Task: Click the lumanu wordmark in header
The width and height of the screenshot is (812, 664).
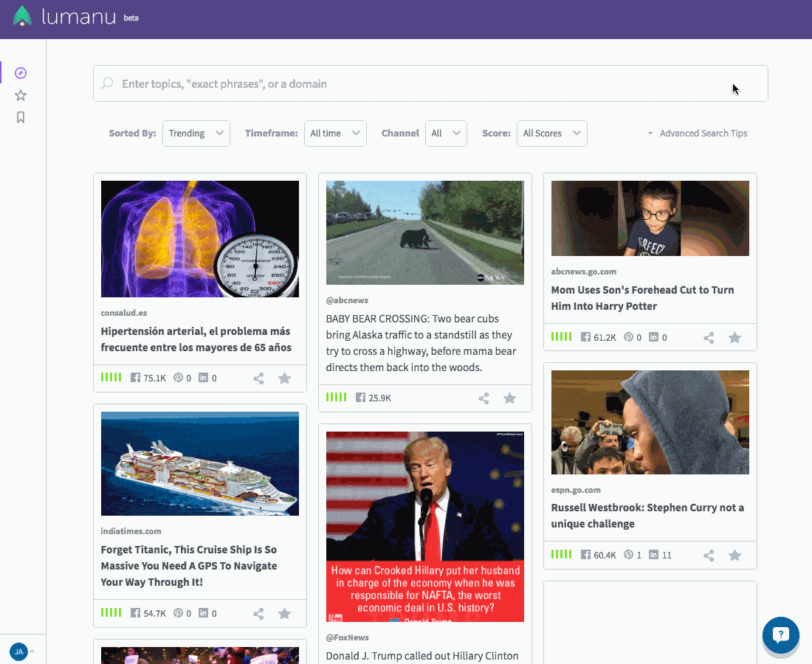Action: tap(79, 17)
